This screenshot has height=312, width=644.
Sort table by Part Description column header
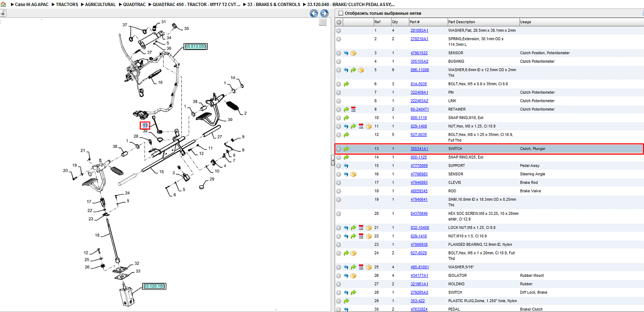(x=462, y=22)
